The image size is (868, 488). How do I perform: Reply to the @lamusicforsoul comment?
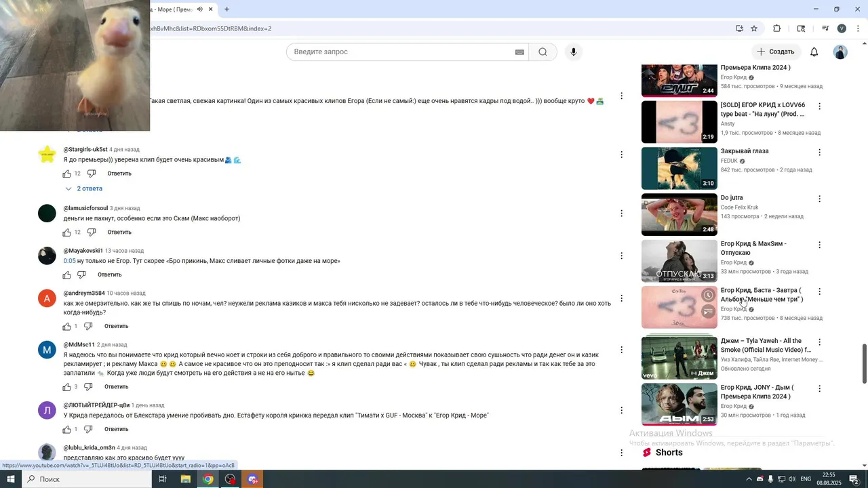(x=119, y=232)
